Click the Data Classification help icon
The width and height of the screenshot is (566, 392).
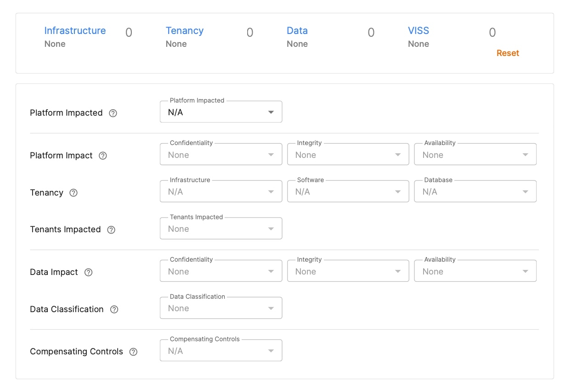(114, 309)
